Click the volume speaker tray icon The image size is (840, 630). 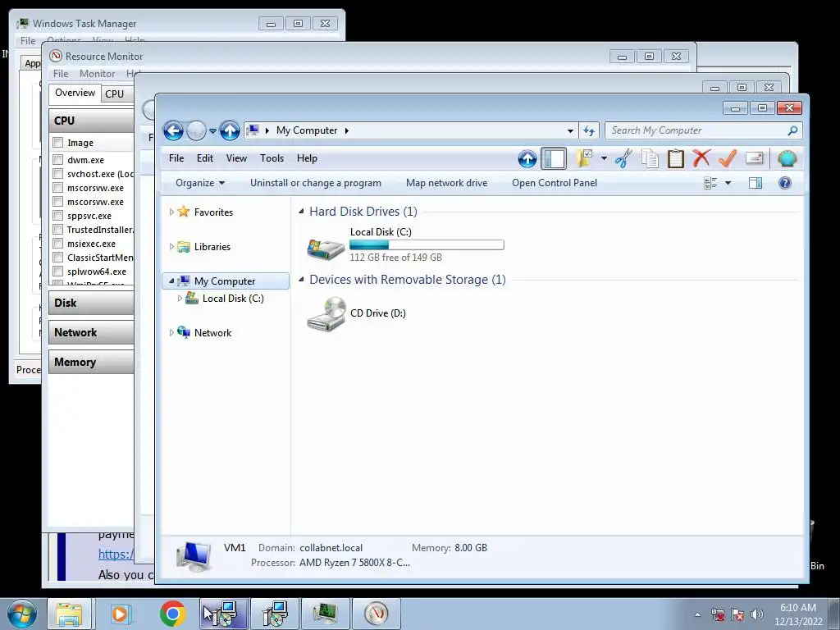coord(756,614)
